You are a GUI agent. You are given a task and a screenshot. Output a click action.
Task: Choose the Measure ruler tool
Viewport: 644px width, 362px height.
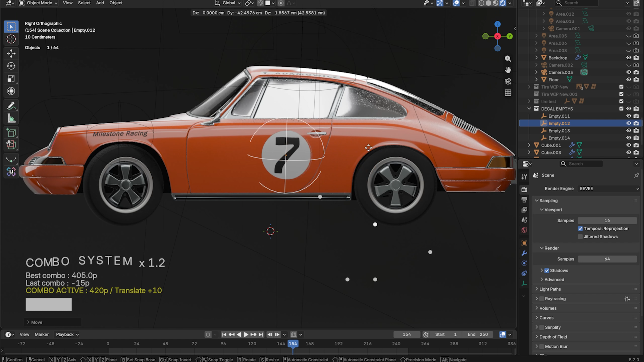(11, 118)
